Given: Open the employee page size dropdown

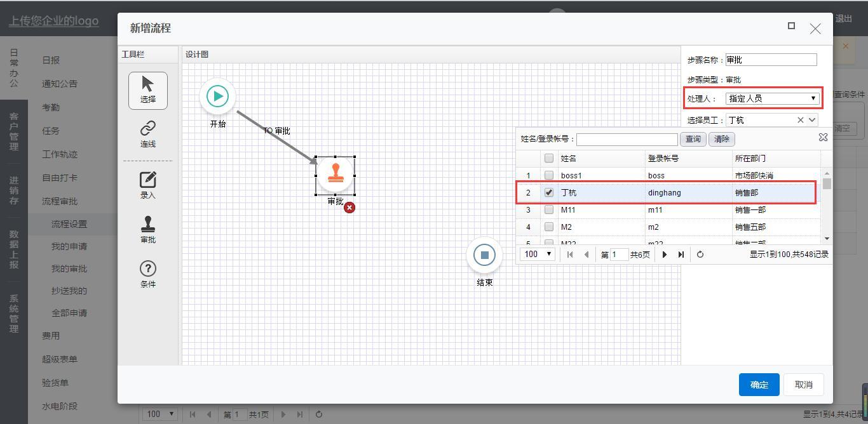Looking at the screenshot, I should [538, 255].
